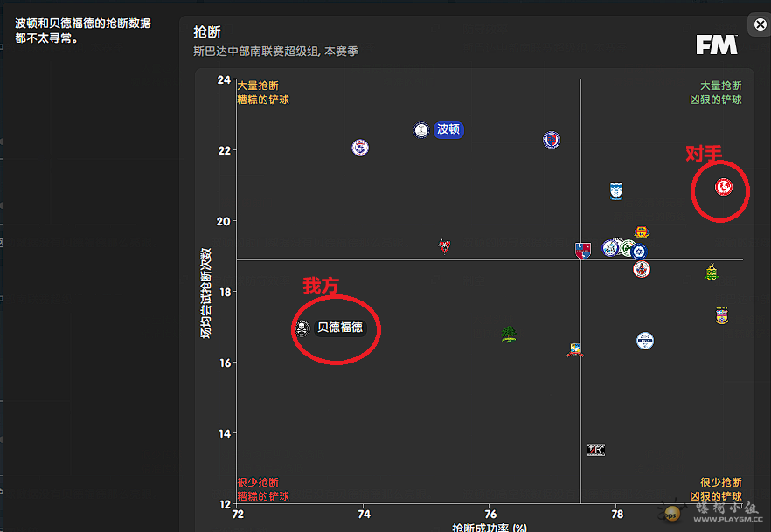Select the red-and-blue quartered shield badge
Viewport: 771px width, 532px height.
pos(583,251)
